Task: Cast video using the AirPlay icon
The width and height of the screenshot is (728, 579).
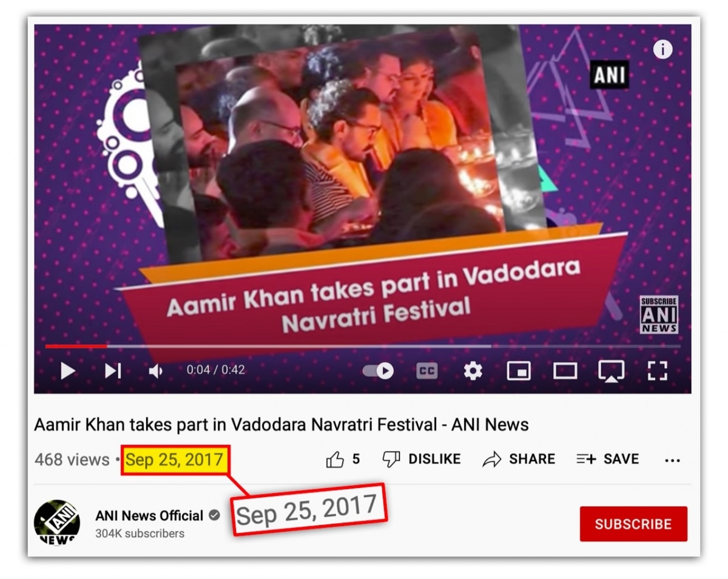Action: (611, 371)
